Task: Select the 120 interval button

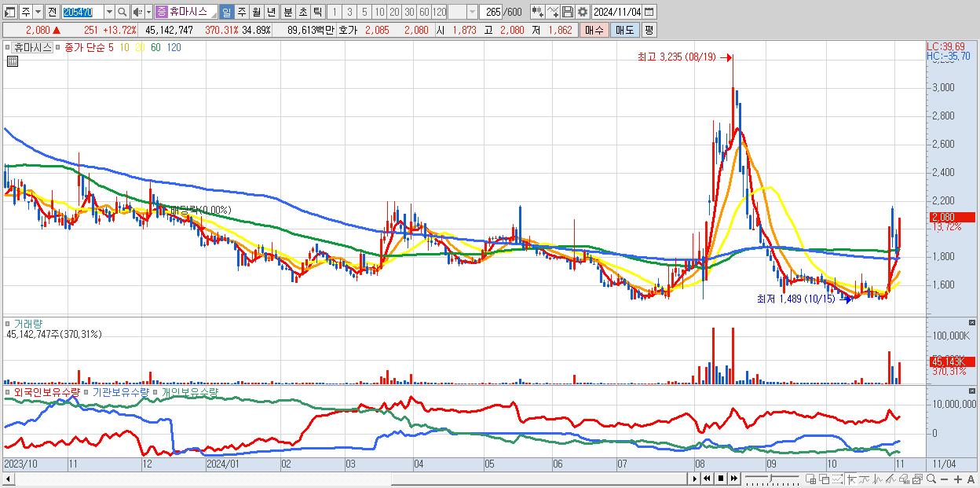Action: point(440,12)
